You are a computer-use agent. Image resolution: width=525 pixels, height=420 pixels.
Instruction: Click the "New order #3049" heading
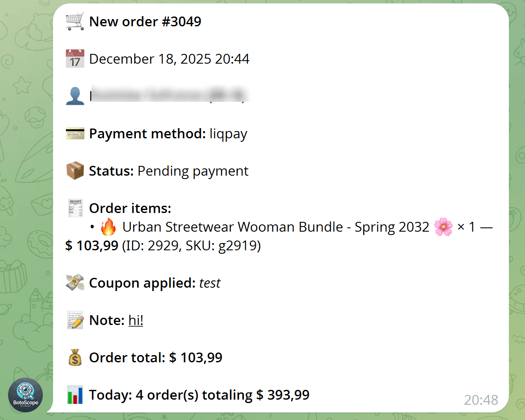tap(145, 22)
